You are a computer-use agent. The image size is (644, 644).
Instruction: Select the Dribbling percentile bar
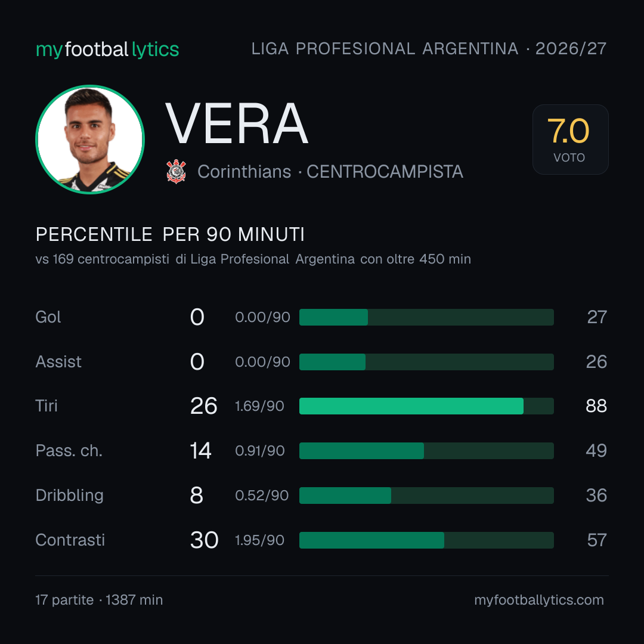tap(426, 496)
